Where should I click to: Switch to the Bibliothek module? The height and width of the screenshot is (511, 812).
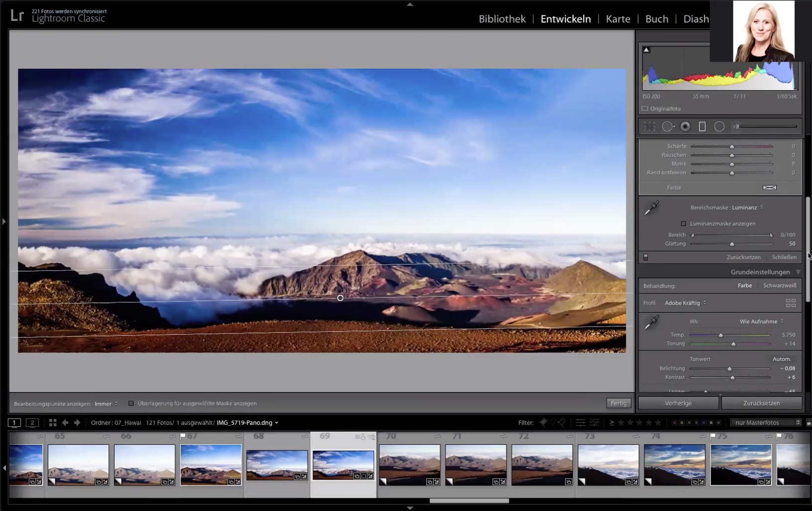point(502,18)
